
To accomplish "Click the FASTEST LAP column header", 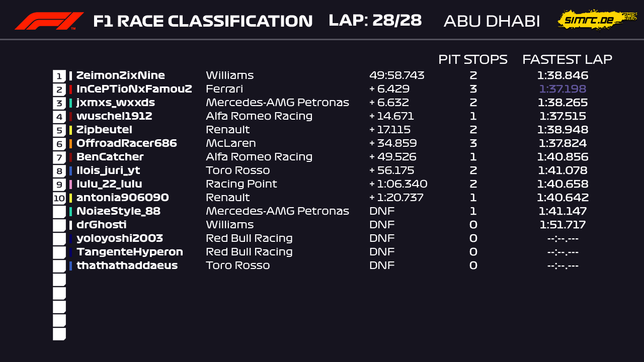I will (567, 59).
